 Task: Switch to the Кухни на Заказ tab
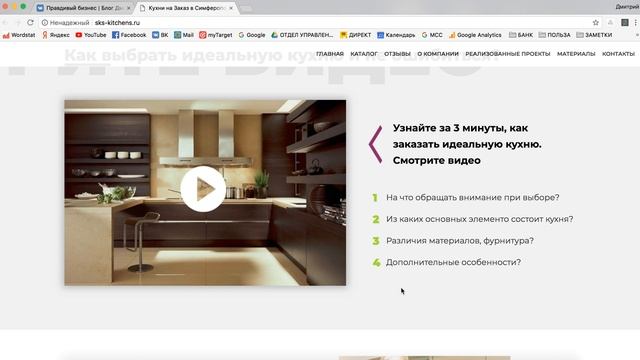point(187,8)
